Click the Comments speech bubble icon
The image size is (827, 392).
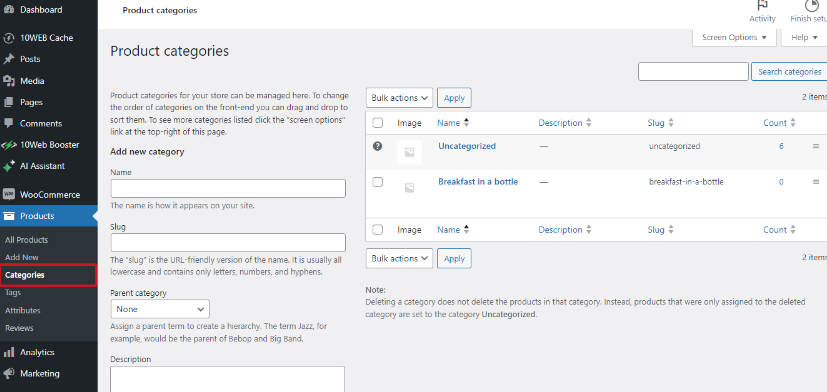8,123
